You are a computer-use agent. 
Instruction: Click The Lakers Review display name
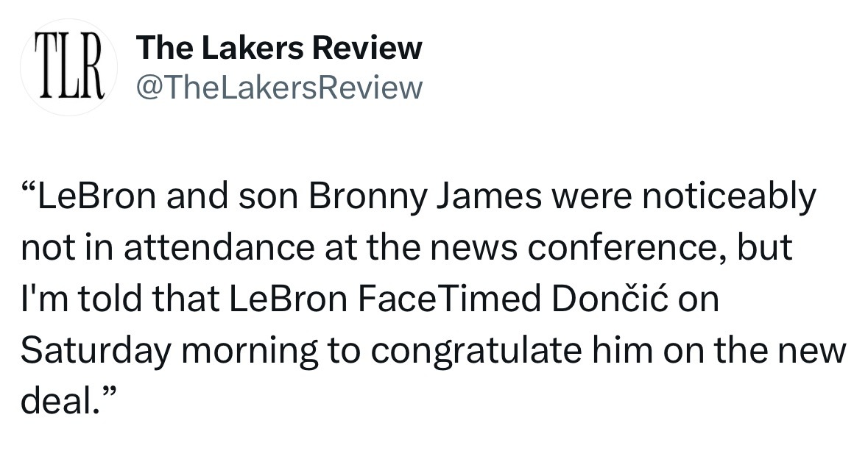click(x=280, y=48)
